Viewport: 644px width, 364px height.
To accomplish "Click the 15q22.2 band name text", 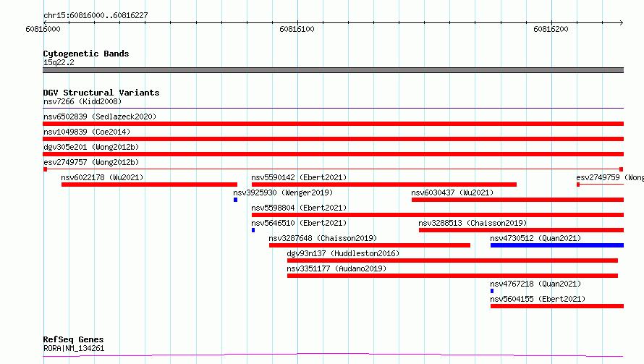I will [x=59, y=62].
